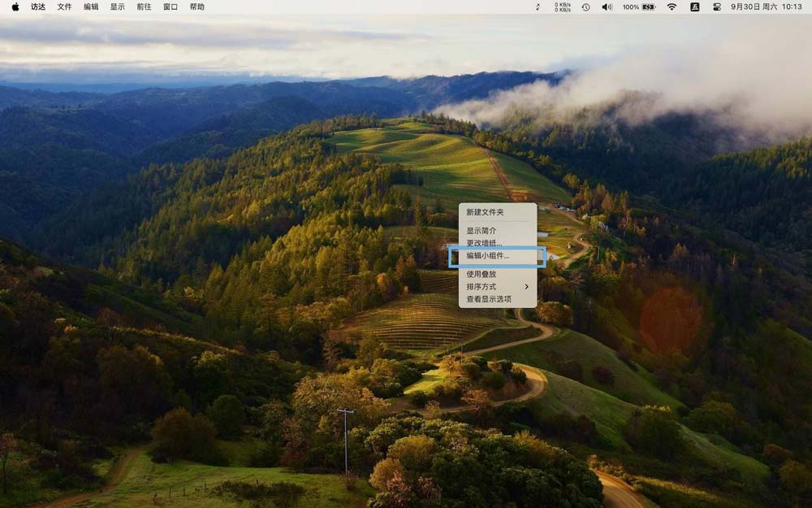Open Control Center from the menu bar

pyautogui.click(x=718, y=7)
